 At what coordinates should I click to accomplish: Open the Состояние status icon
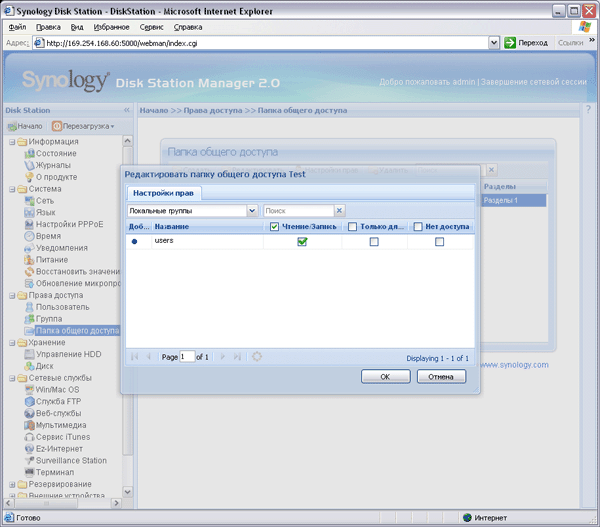[x=29, y=153]
